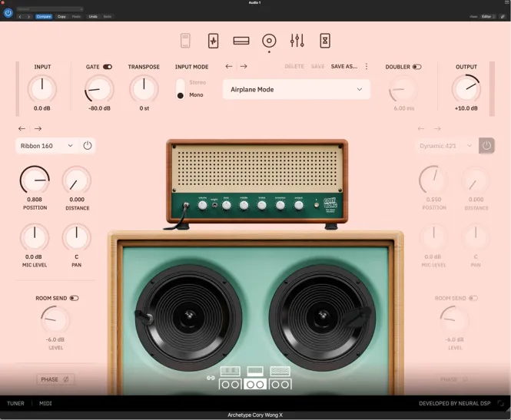The height and width of the screenshot is (420, 511).
Task: Click the Paste button
Action: [76, 17]
